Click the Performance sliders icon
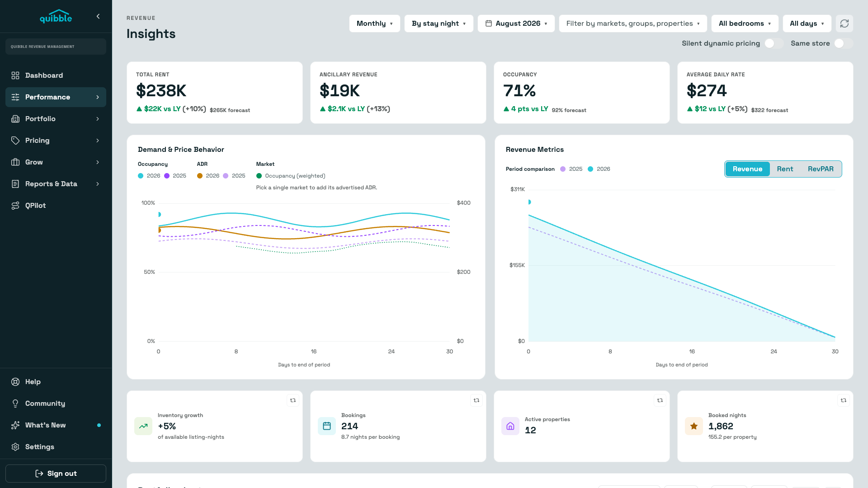 pos(15,97)
